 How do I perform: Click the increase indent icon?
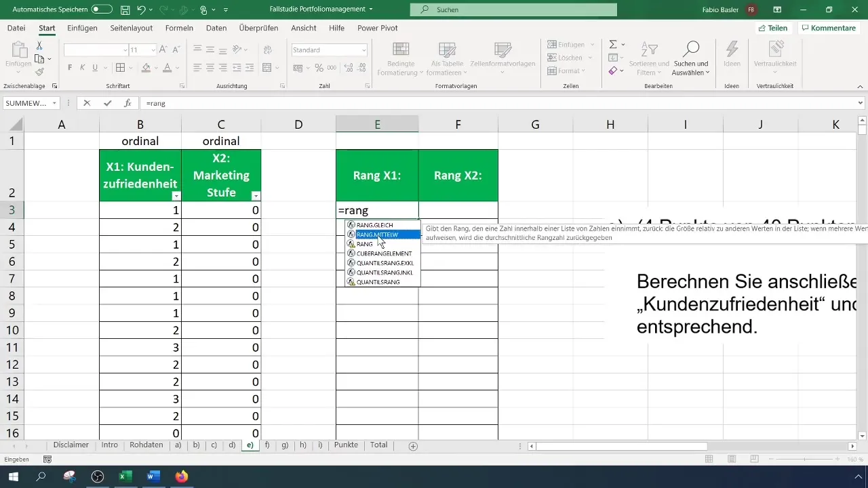251,68
